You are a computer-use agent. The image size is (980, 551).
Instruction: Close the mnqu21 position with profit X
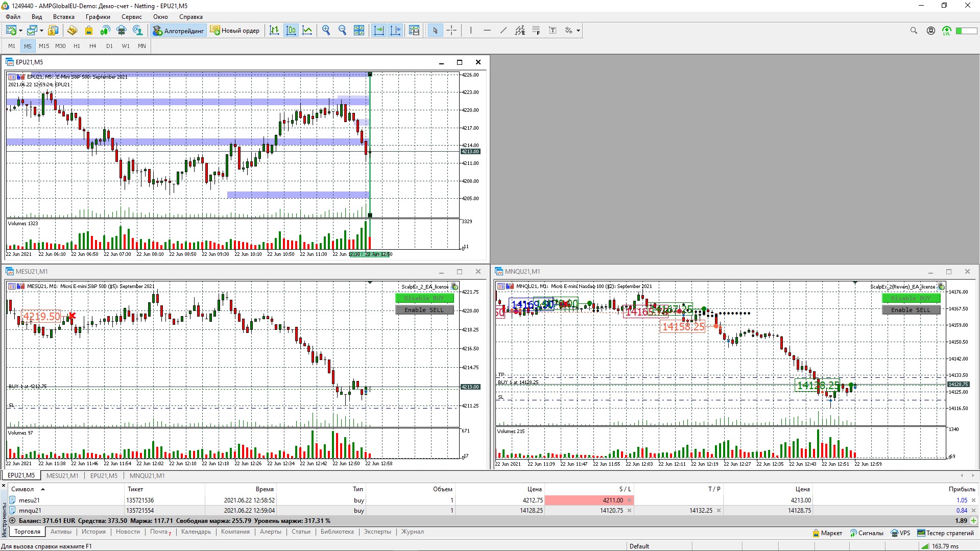(973, 511)
